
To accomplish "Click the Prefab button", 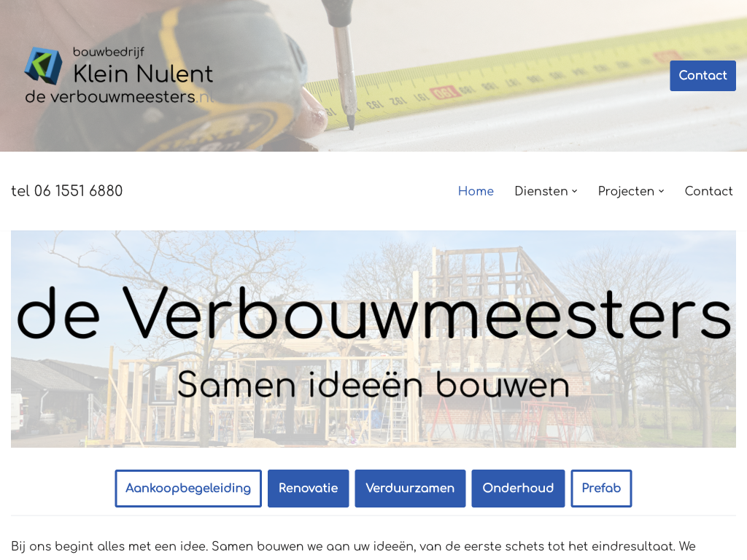I will [x=601, y=488].
